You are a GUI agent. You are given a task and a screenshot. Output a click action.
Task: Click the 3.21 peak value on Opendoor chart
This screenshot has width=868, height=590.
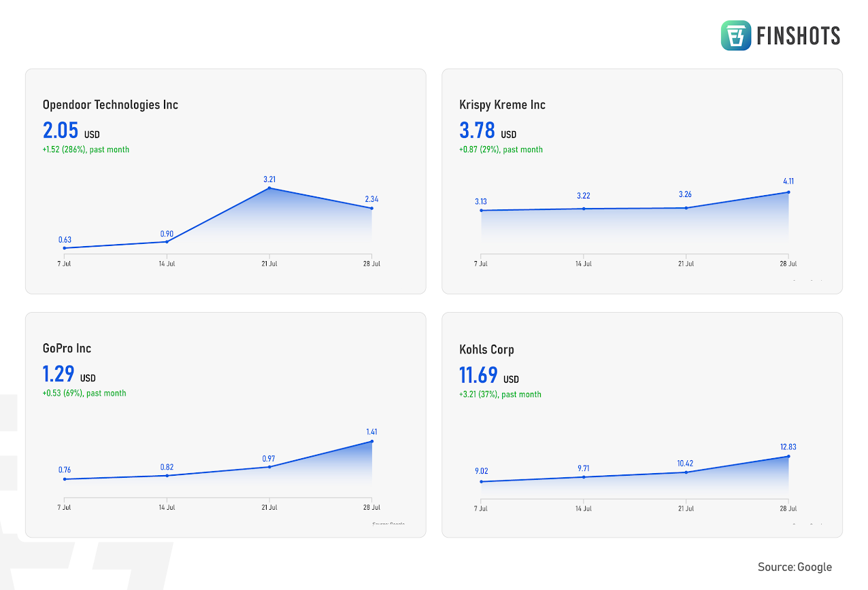tap(269, 179)
